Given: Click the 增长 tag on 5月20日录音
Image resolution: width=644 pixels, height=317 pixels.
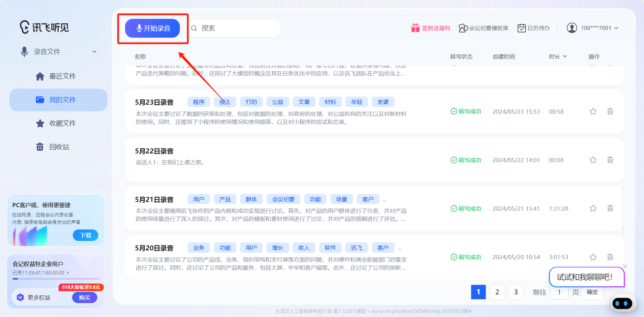Looking at the screenshot, I should pyautogui.click(x=278, y=248).
